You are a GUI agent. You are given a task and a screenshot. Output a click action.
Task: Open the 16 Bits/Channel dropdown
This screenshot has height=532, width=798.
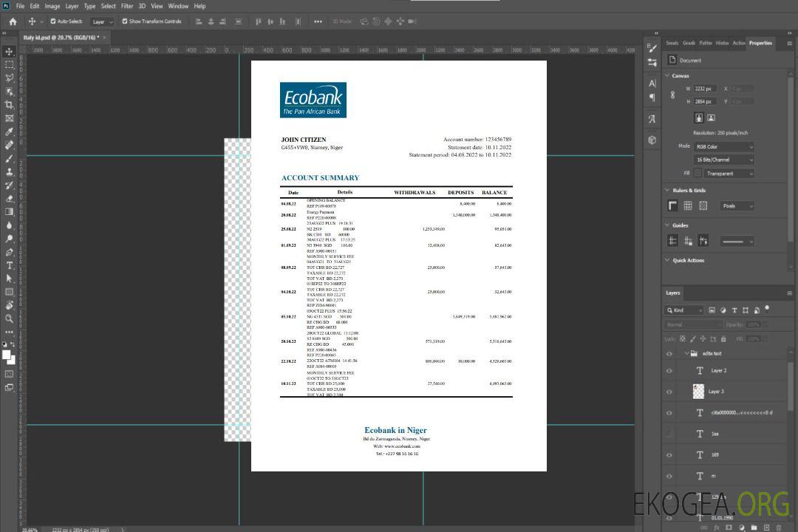723,160
